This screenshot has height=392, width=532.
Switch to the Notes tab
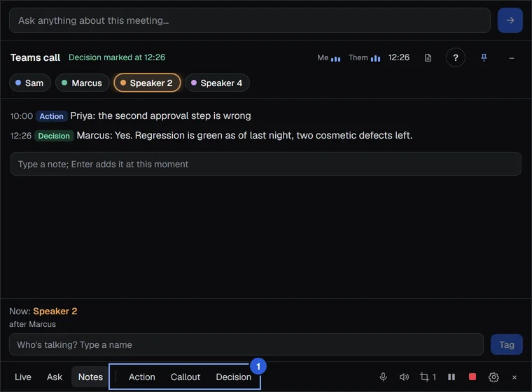click(90, 377)
